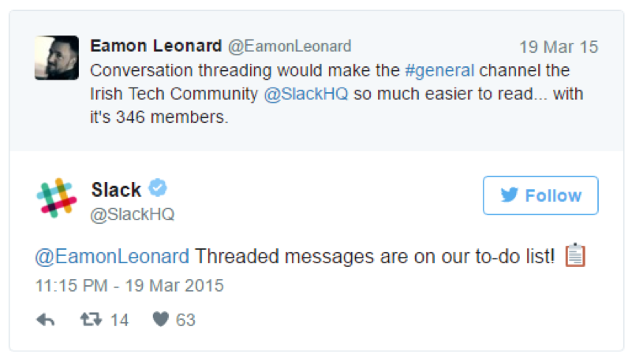Open the 19 Mar 15 date link
Screen dimensions: 643x364
tap(559, 47)
